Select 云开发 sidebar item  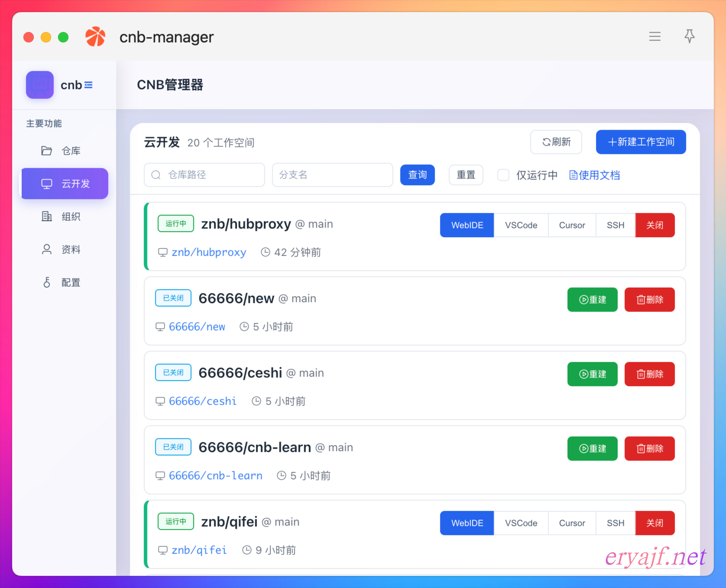pos(64,184)
